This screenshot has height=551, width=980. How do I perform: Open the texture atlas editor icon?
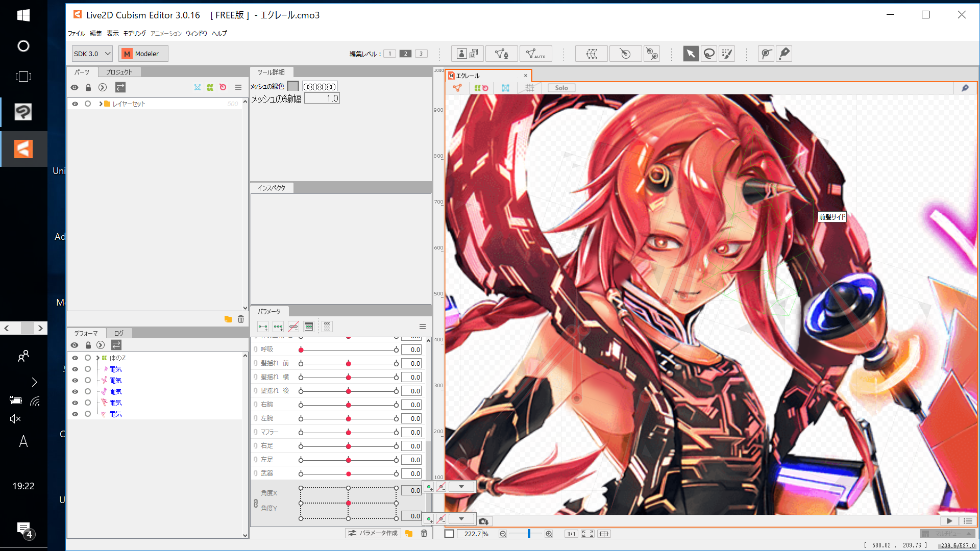(x=468, y=54)
